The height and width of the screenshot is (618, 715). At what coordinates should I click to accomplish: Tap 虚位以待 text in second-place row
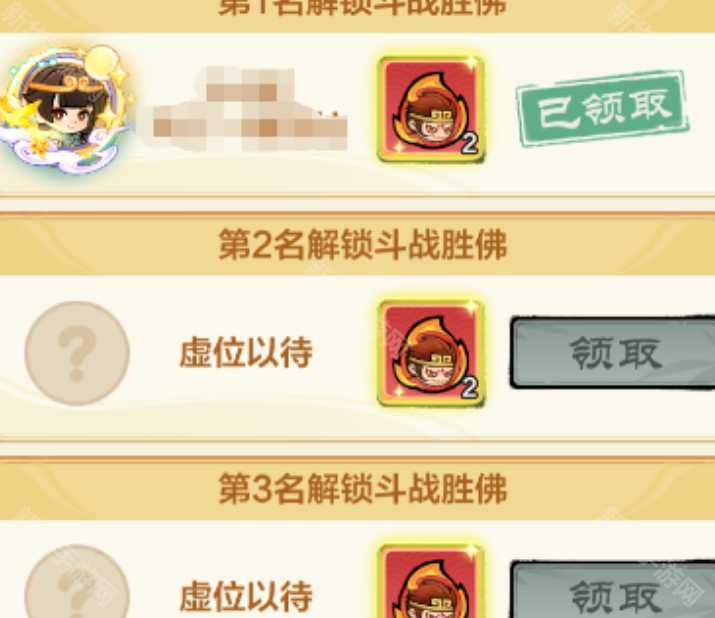(245, 352)
